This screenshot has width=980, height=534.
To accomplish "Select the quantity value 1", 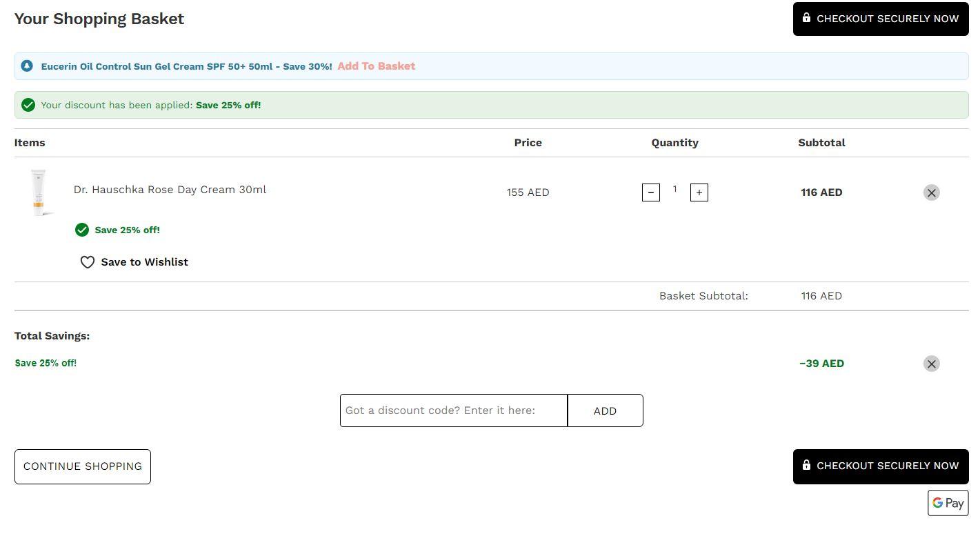I will pos(675,189).
